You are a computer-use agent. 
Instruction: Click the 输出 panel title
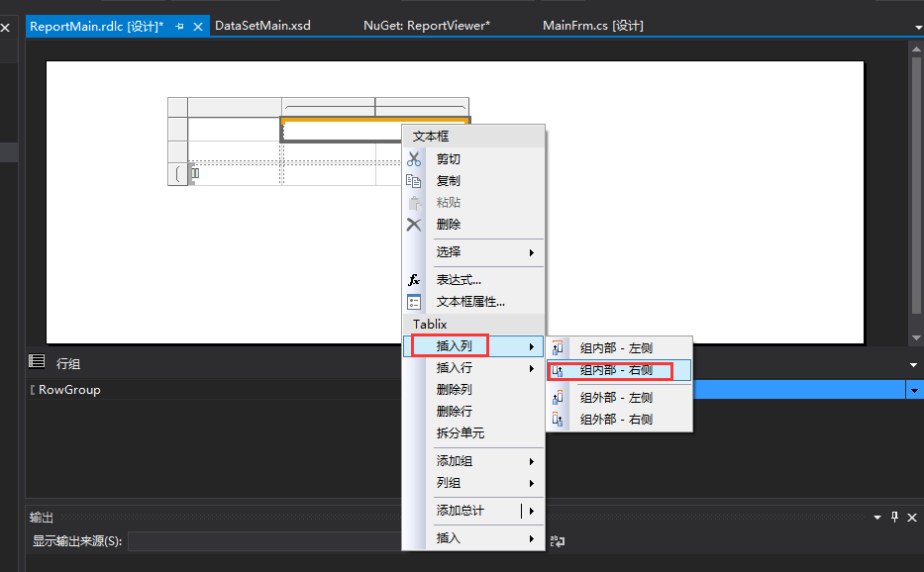coord(42,518)
